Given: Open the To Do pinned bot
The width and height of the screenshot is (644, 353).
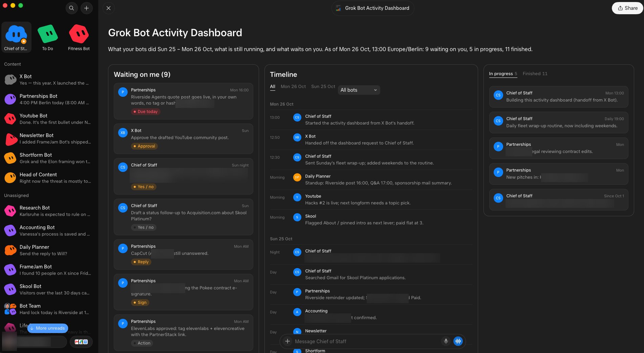Looking at the screenshot, I should coord(48,37).
